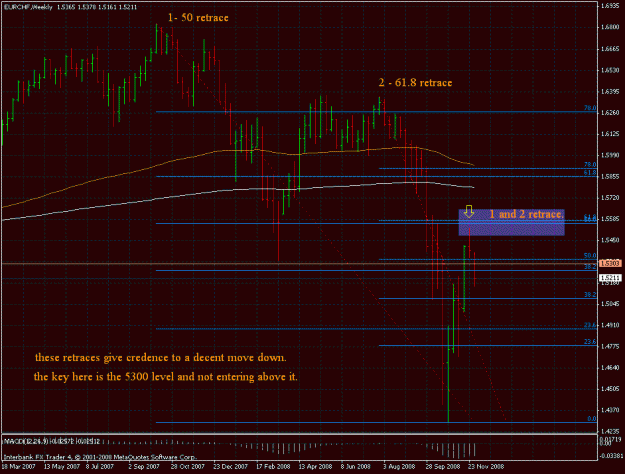Click the 1.4505 price axis label
Screen dimensions: 625x474
[x=610, y=389]
